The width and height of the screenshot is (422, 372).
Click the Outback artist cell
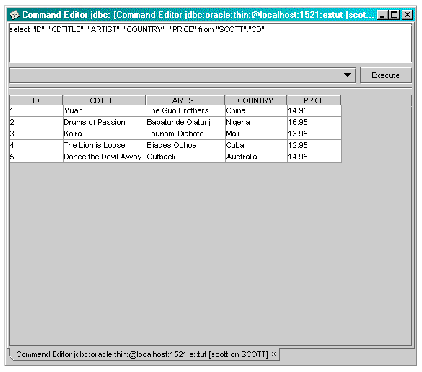tap(185, 157)
